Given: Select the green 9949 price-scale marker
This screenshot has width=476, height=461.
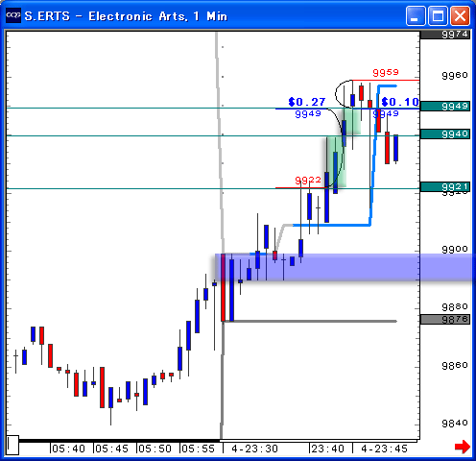Looking at the screenshot, I should tap(445, 106).
